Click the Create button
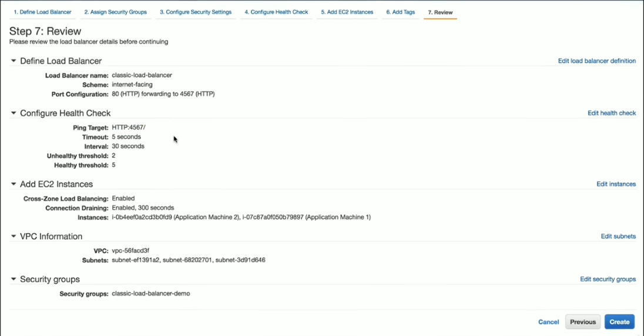This screenshot has height=336, width=644. click(619, 322)
